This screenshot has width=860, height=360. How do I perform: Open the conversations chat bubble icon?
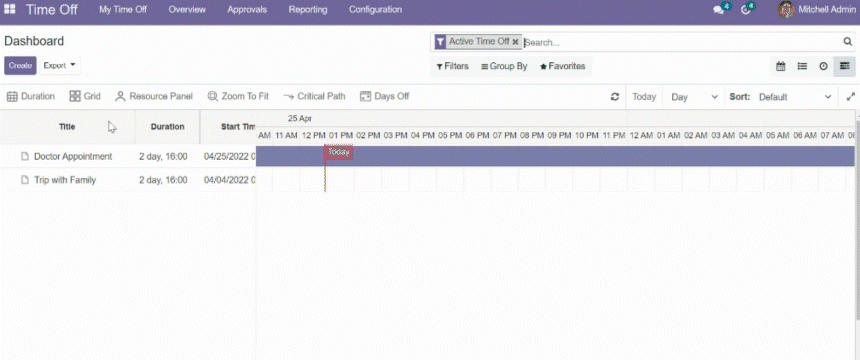pyautogui.click(x=718, y=10)
